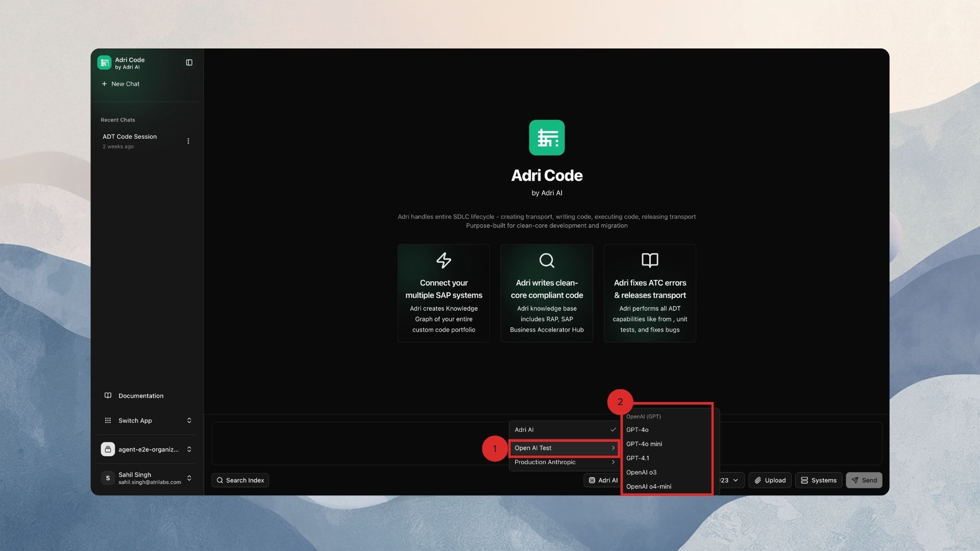Select the GPT-4o model
This screenshot has width=980, height=551.
666,430
